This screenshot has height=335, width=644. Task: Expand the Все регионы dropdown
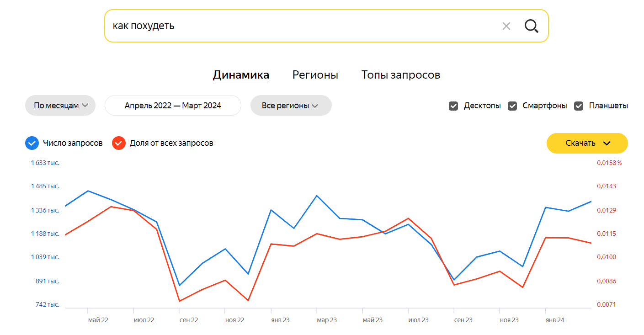[291, 106]
